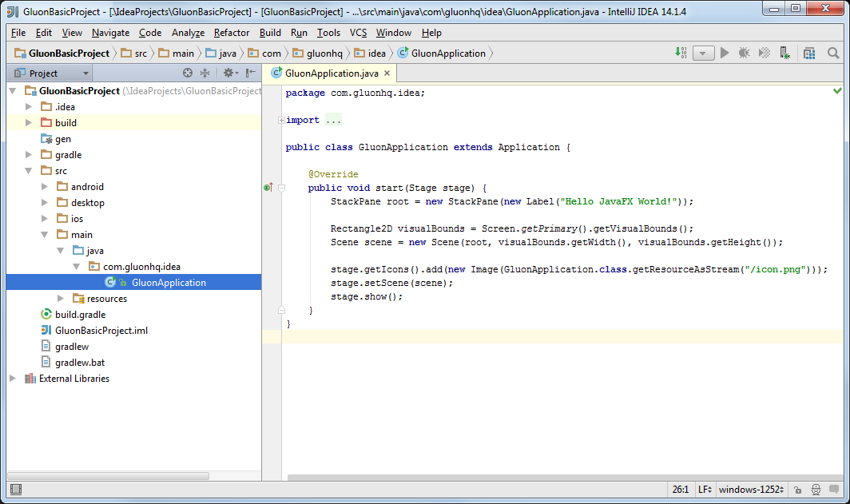Click the Run with Coverage icon
This screenshot has width=850, height=504.
pyautogui.click(x=765, y=53)
